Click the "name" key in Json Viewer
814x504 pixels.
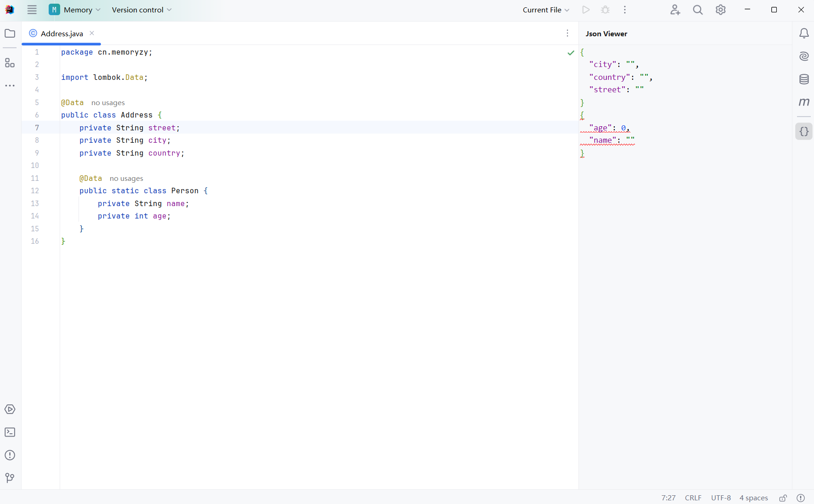(x=603, y=140)
